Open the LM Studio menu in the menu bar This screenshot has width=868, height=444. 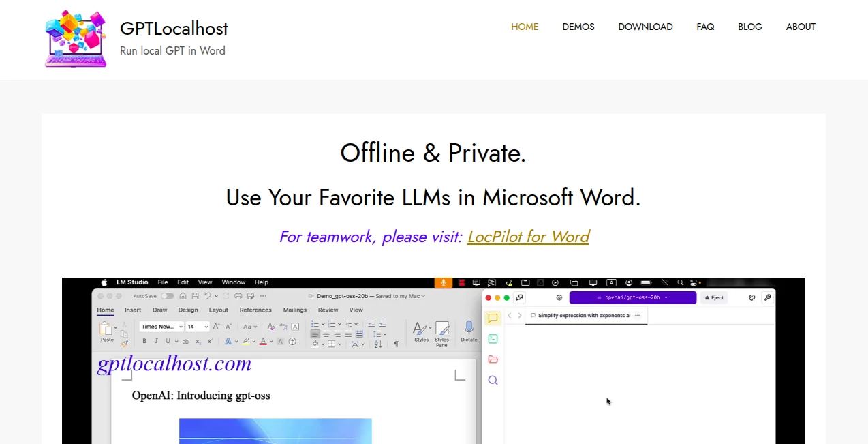[132, 282]
